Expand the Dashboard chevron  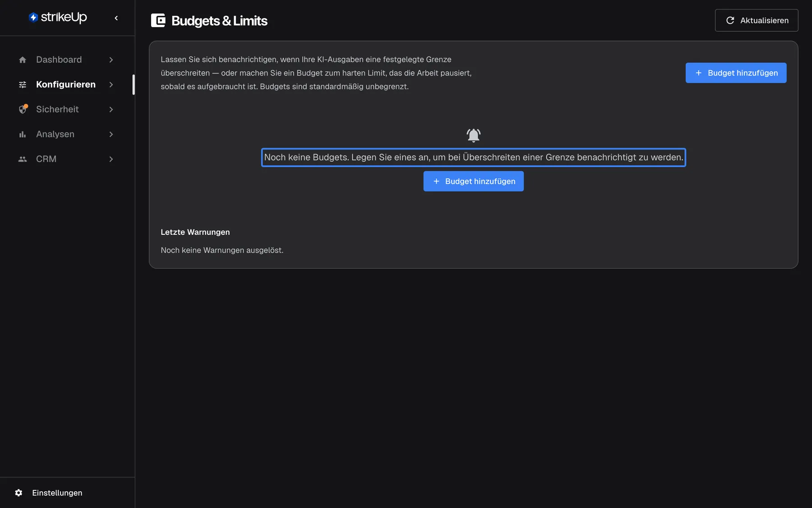point(111,60)
